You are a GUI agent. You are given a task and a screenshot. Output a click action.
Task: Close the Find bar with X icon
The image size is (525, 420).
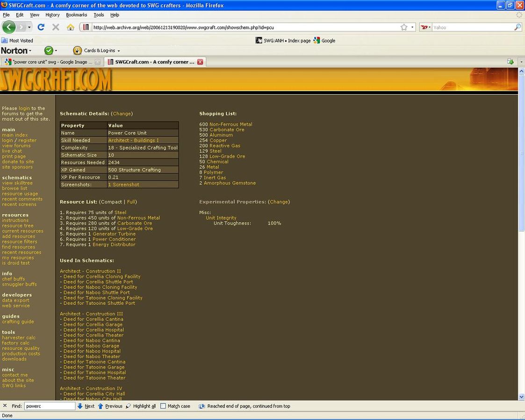[5, 406]
